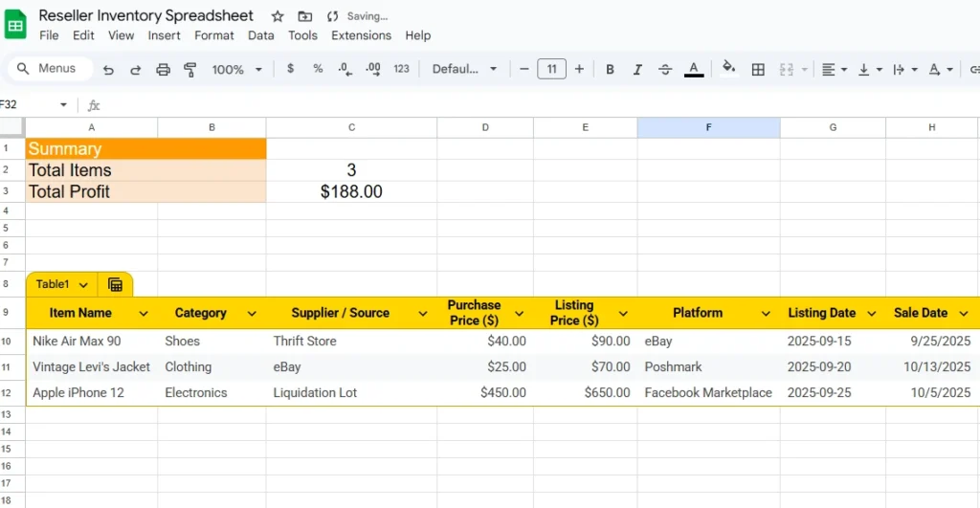
Task: Select the Facebook Marketplace cell
Action: (709, 393)
